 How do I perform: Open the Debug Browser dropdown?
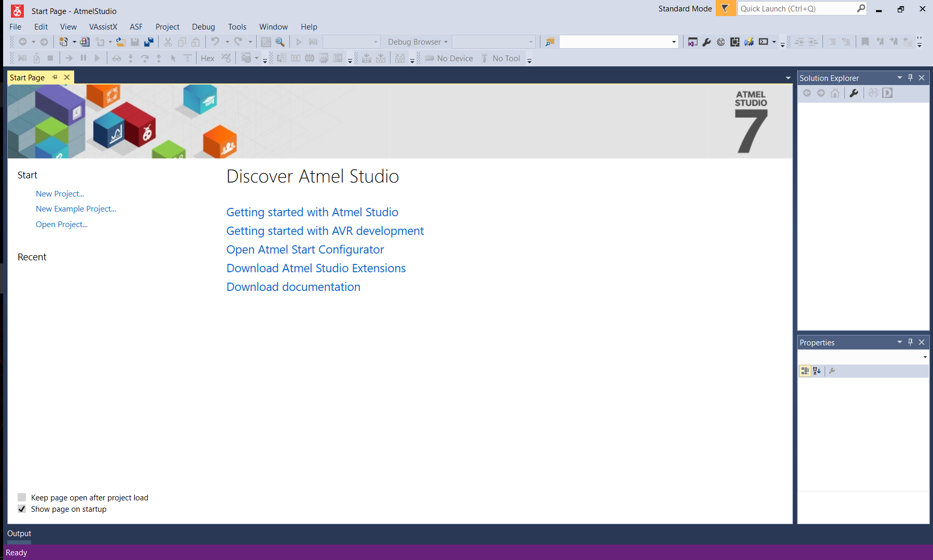(x=417, y=42)
